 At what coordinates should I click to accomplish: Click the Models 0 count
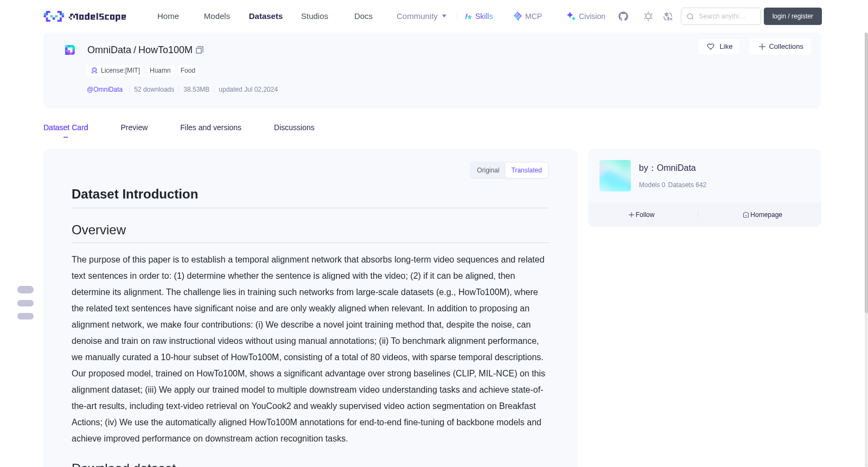[652, 185]
